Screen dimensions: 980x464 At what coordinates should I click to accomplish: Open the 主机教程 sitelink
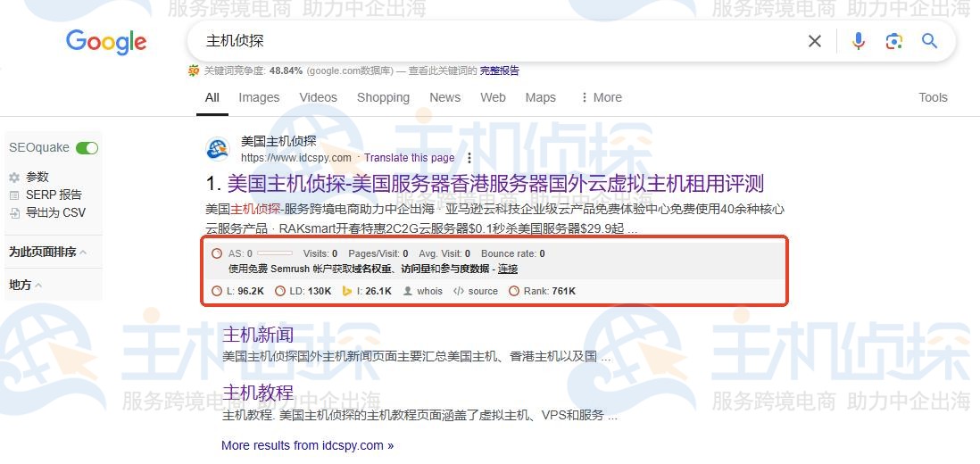coord(258,393)
